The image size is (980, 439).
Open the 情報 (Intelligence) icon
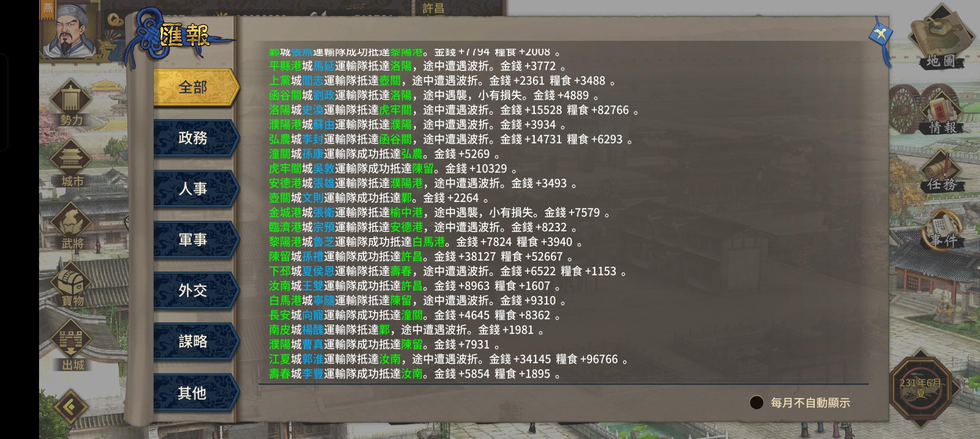pyautogui.click(x=943, y=112)
